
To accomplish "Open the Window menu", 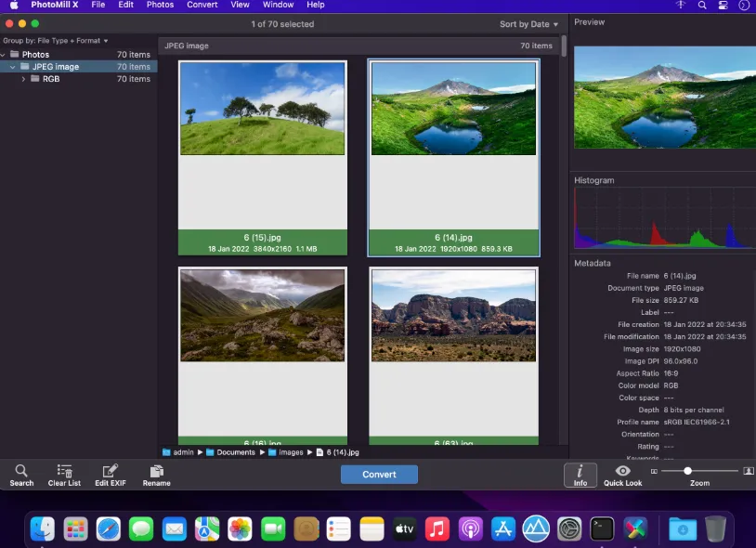I will [x=278, y=5].
